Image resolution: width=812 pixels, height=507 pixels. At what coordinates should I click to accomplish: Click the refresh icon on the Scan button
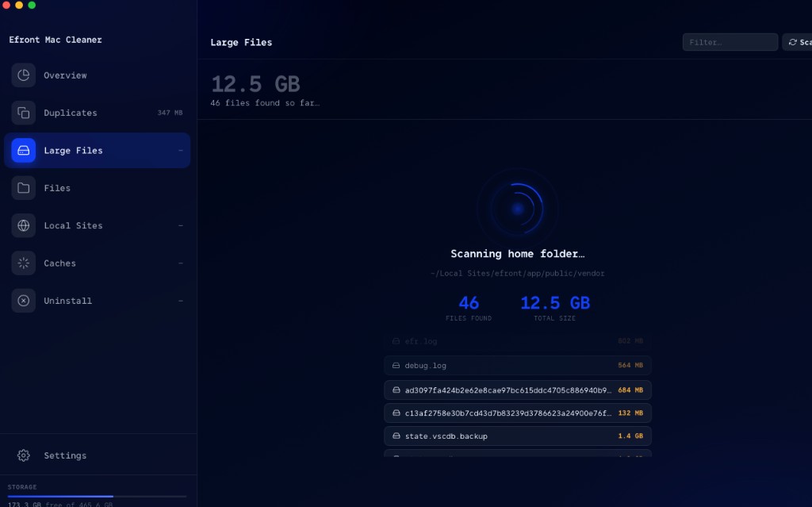point(792,42)
